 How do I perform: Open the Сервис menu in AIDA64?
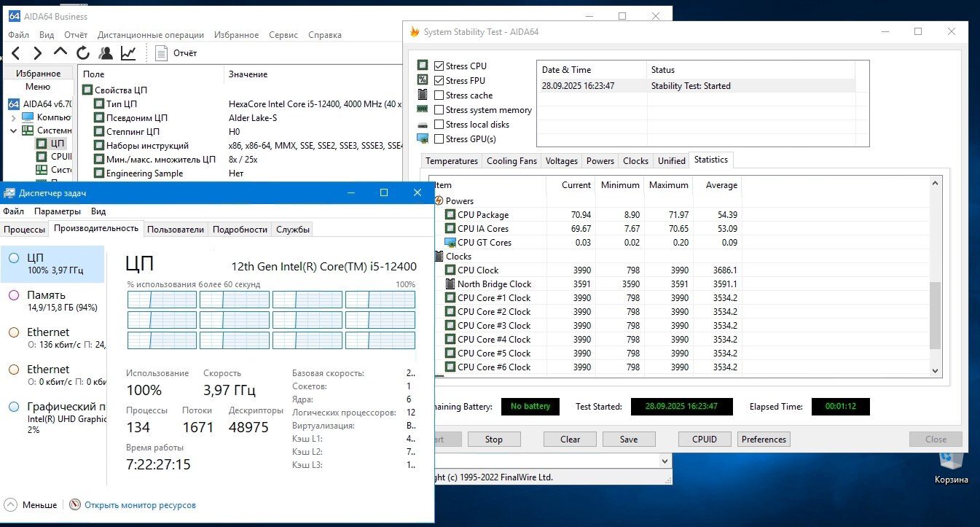pyautogui.click(x=283, y=34)
